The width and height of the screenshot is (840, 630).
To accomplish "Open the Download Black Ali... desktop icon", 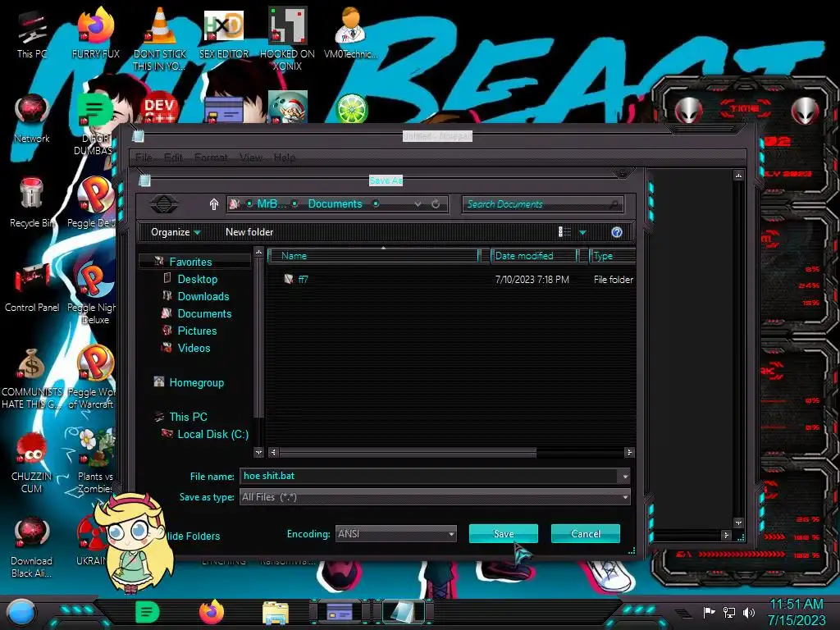I will coord(32,546).
